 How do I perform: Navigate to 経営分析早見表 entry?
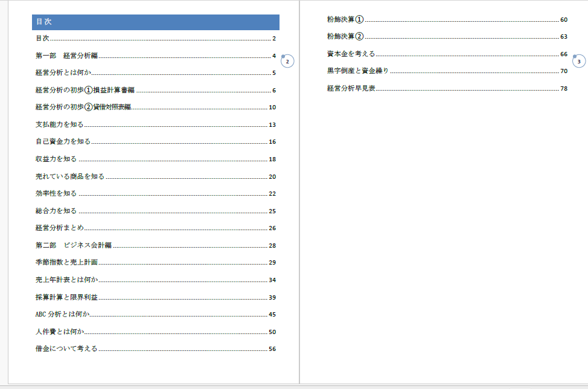[x=351, y=88]
